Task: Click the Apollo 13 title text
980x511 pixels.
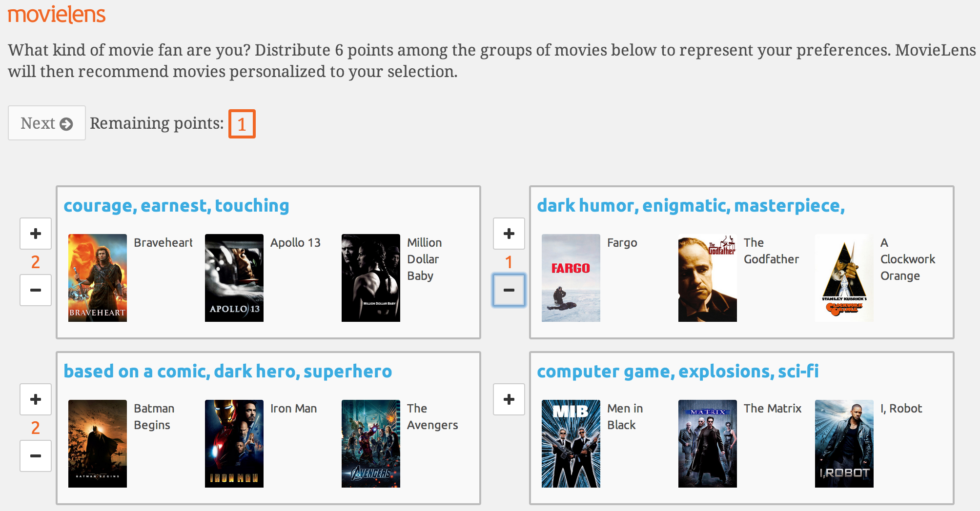Action: click(295, 243)
